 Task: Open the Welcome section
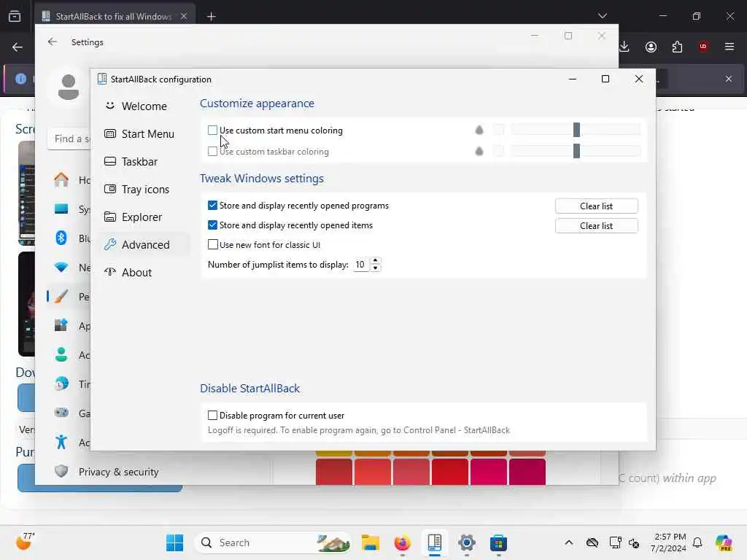coord(144,106)
